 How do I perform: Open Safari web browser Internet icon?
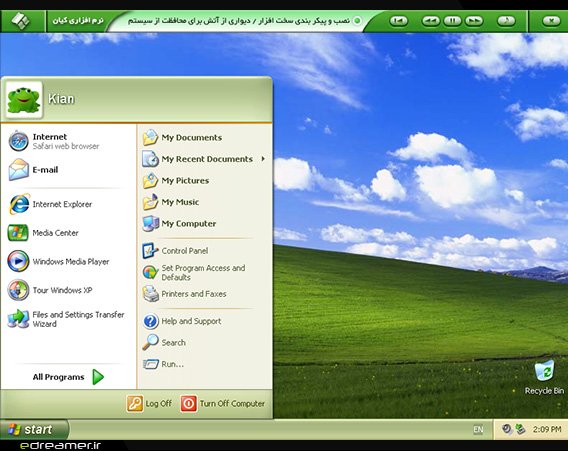click(x=18, y=141)
